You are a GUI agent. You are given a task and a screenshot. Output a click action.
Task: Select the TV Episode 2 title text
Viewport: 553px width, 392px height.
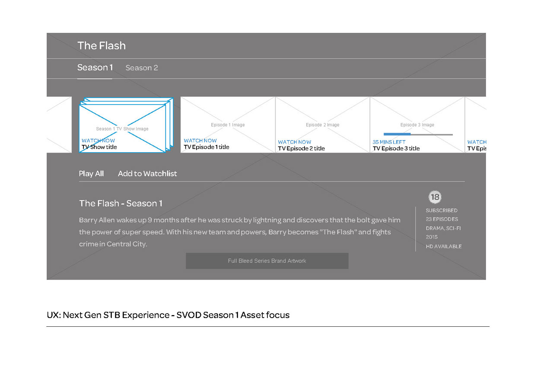[302, 148]
